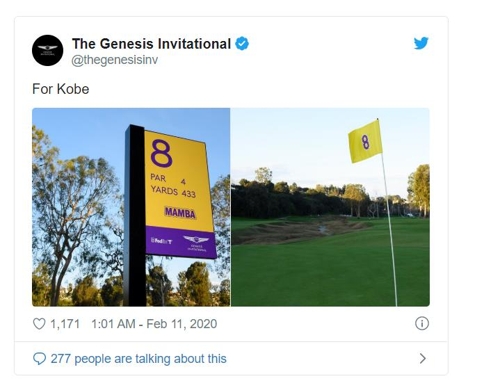Viewport: 500px width, 381px height.
Task: Click the Genesis Invitational profile avatar
Action: point(48,50)
